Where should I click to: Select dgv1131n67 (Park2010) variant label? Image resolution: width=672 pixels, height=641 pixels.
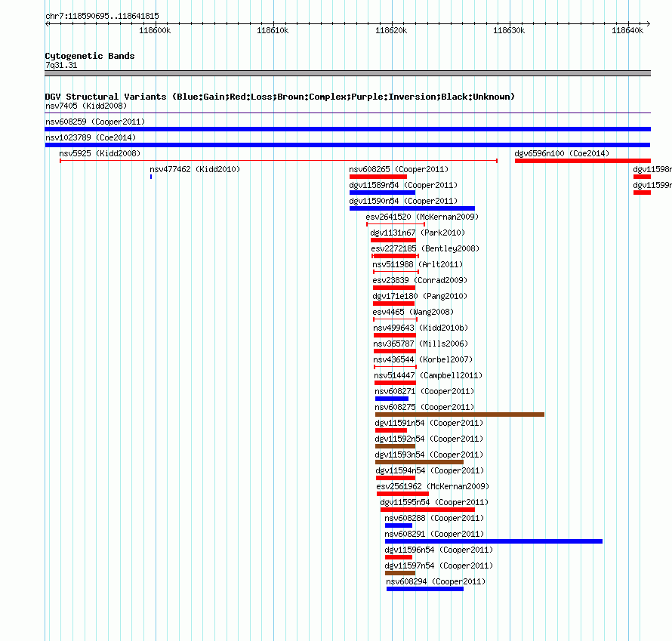[x=418, y=233]
